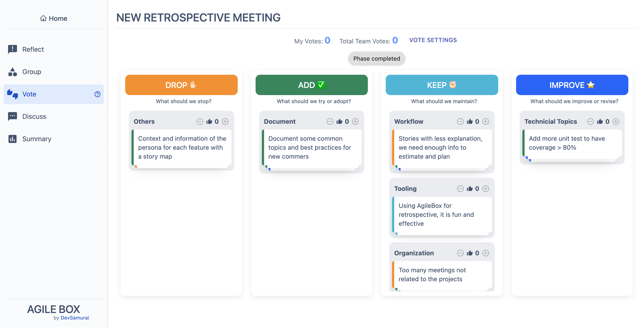This screenshot has height=328, width=644.
Task: Open Vote Settings
Action: pyautogui.click(x=433, y=40)
